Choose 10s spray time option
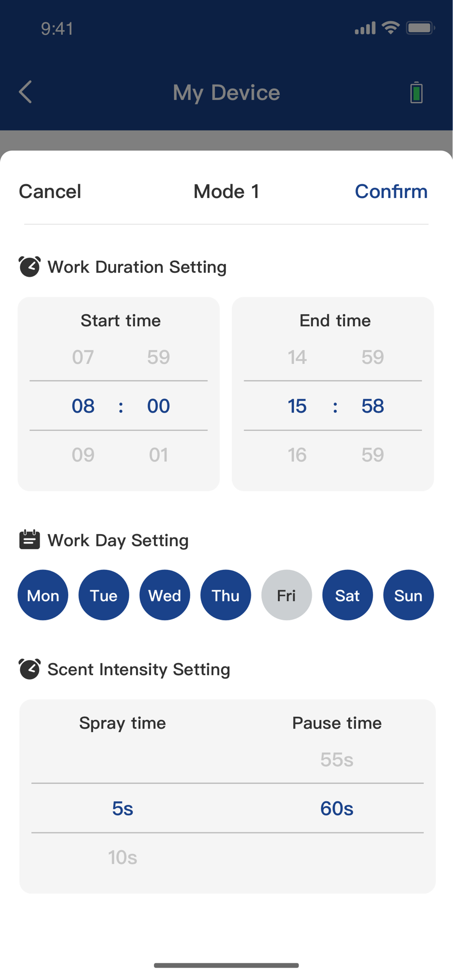The width and height of the screenshot is (453, 980). 123,857
